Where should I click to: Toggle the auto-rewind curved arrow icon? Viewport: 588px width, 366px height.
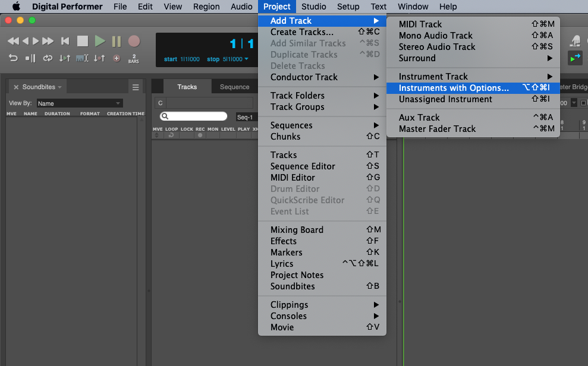pos(13,58)
